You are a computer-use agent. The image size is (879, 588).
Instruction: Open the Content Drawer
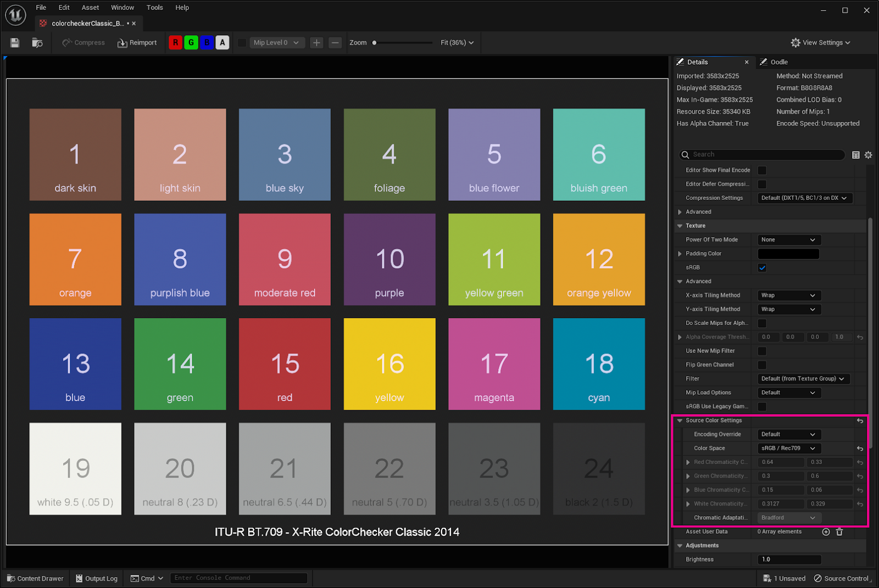(35, 578)
